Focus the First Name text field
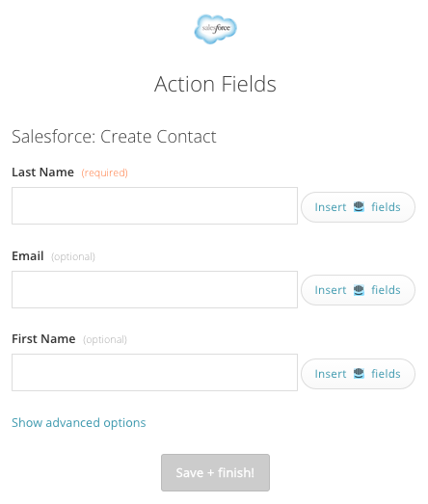Viewport: 428px width, 504px height. 154,372
